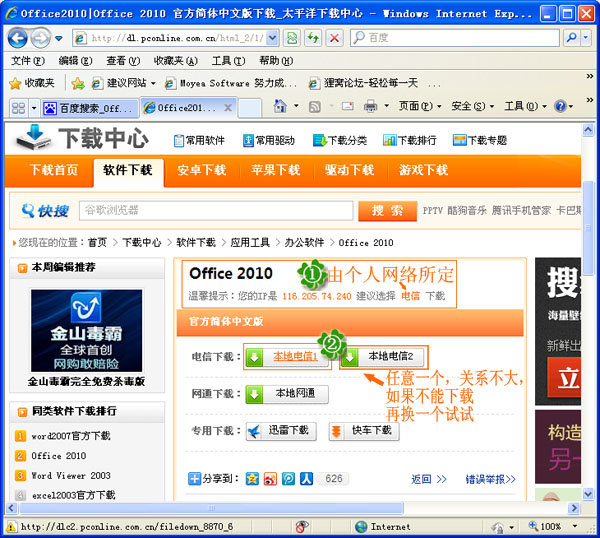Open the 工具(O) command bar dropdown
The image size is (600, 538).
pyautogui.click(x=525, y=106)
